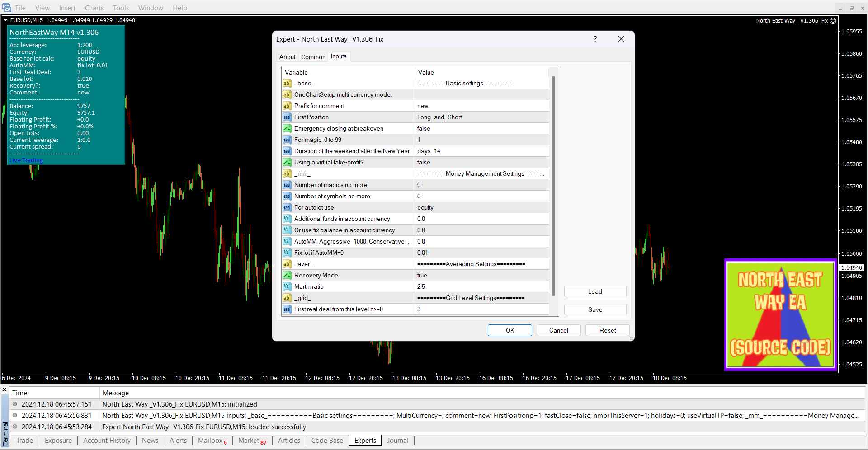Click the integer icon next to First Position
The height and width of the screenshot is (450, 868).
pyautogui.click(x=287, y=117)
